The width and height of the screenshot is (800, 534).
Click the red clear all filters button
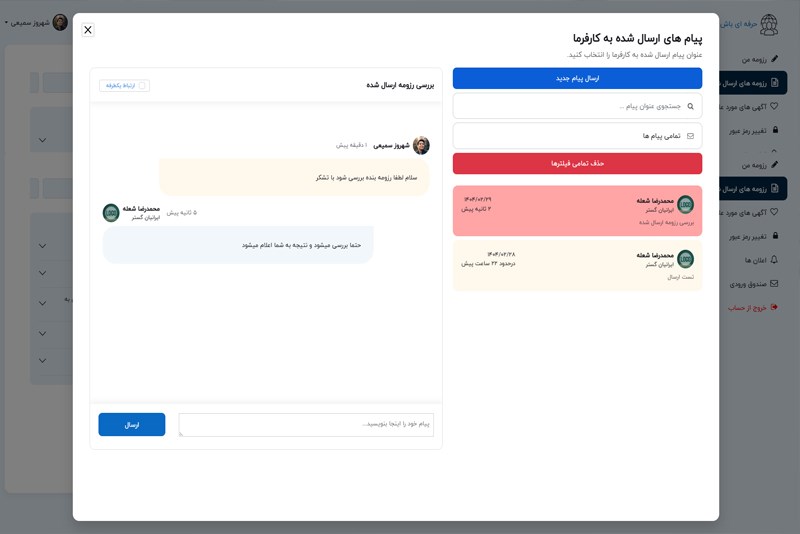pyautogui.click(x=577, y=164)
